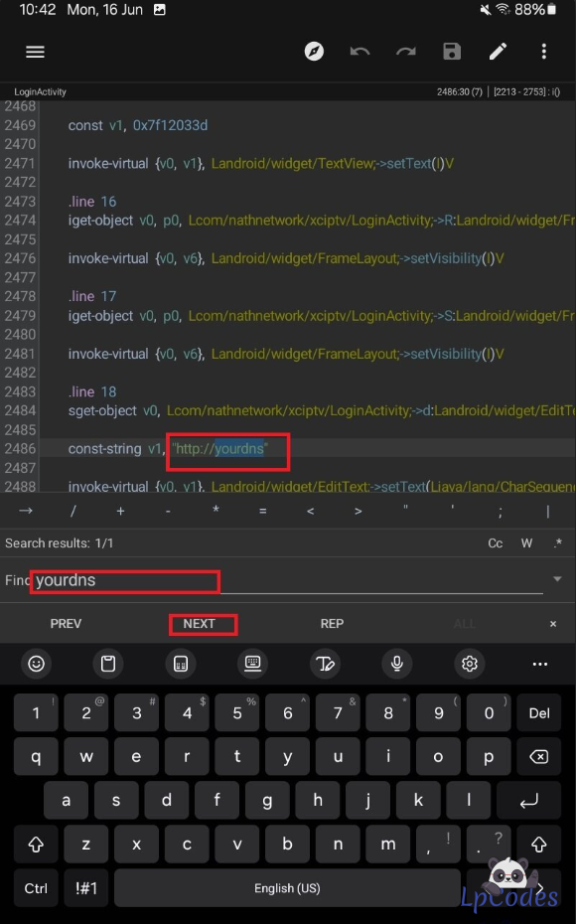Tap the right shift key
Screen dimensions: 576x924
(x=539, y=845)
